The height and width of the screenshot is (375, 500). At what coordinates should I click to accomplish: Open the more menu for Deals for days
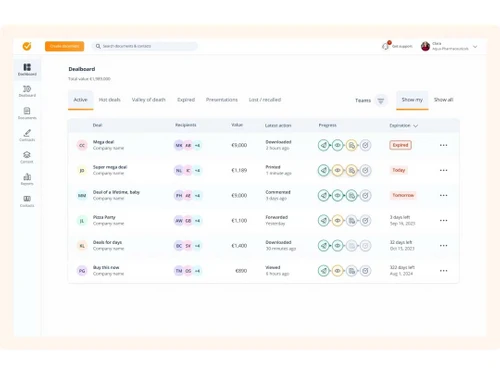point(443,246)
